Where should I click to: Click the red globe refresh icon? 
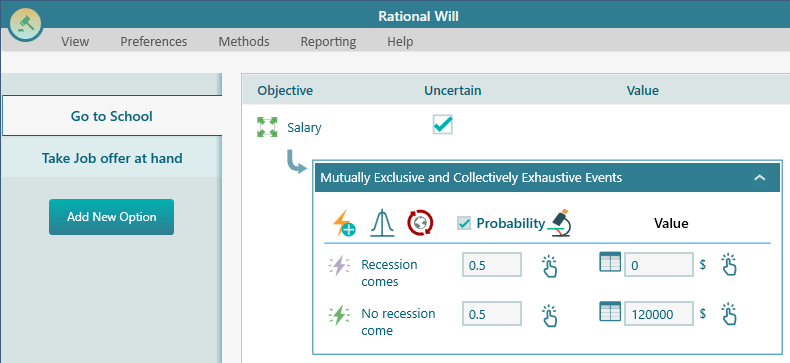(x=420, y=223)
